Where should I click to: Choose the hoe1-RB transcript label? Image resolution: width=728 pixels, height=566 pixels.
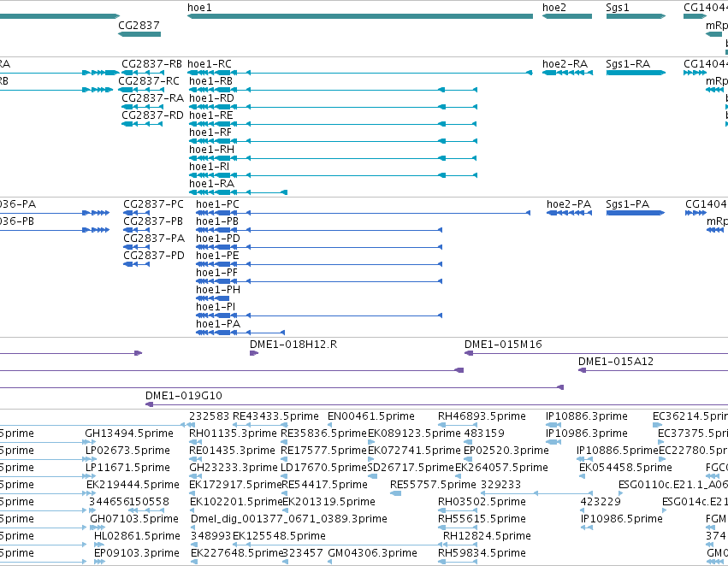tap(210, 80)
